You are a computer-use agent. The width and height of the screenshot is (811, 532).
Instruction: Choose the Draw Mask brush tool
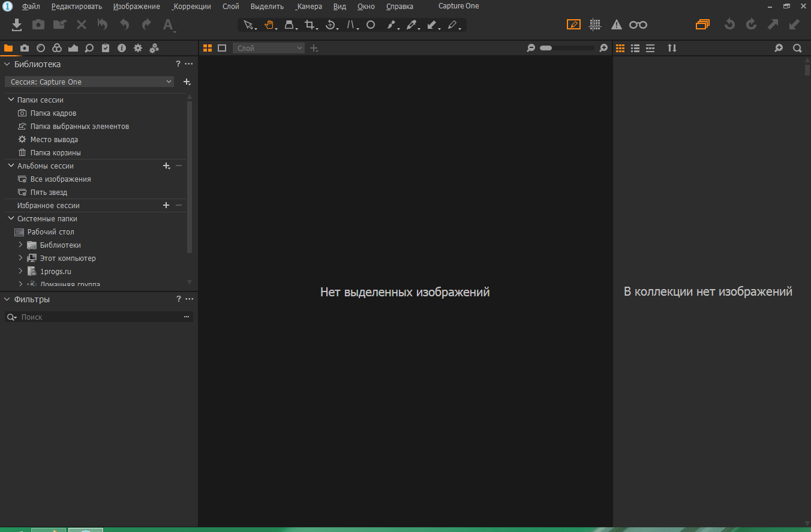tap(391, 25)
